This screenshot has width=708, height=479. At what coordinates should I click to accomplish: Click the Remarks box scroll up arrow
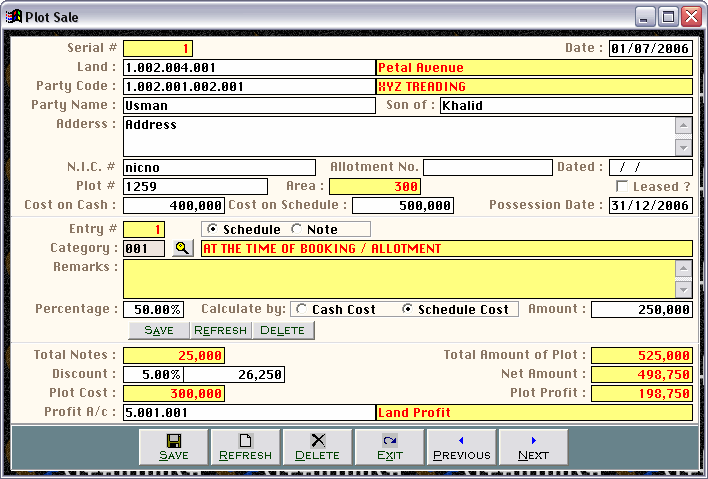pos(683,268)
